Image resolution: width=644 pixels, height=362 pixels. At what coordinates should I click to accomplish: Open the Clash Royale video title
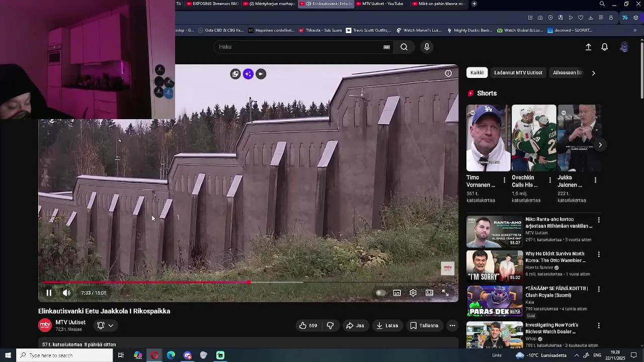point(556,292)
